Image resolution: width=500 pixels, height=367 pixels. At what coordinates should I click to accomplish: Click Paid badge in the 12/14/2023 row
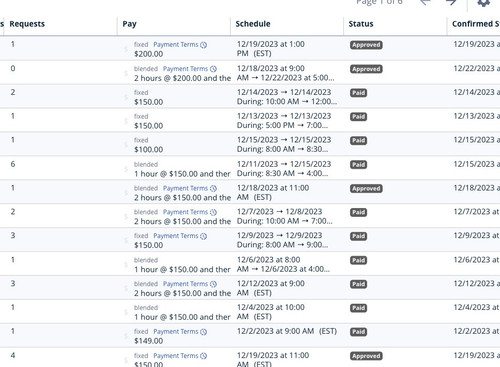(x=358, y=93)
